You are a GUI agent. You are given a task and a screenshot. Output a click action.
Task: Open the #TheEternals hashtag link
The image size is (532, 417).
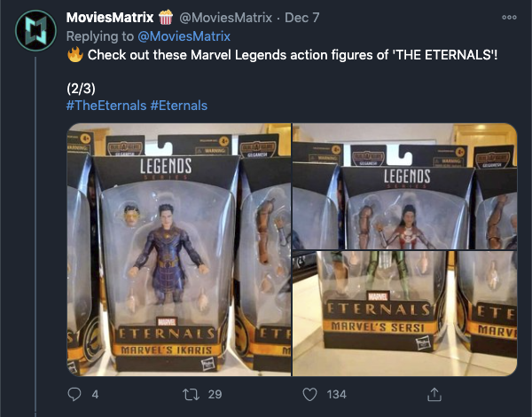(x=106, y=106)
